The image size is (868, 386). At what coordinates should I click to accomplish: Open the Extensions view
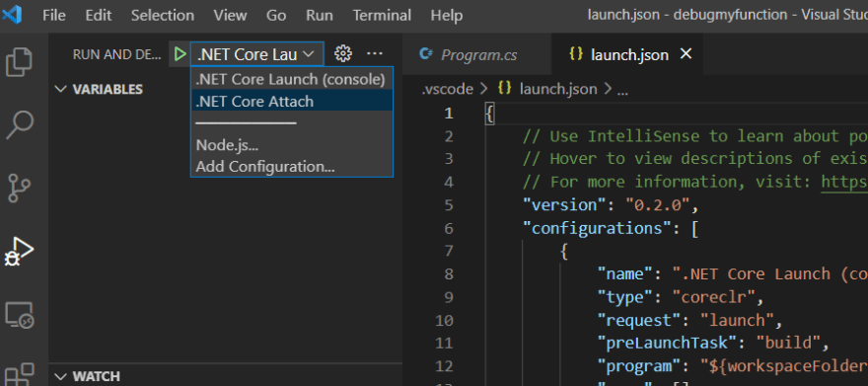click(20, 374)
